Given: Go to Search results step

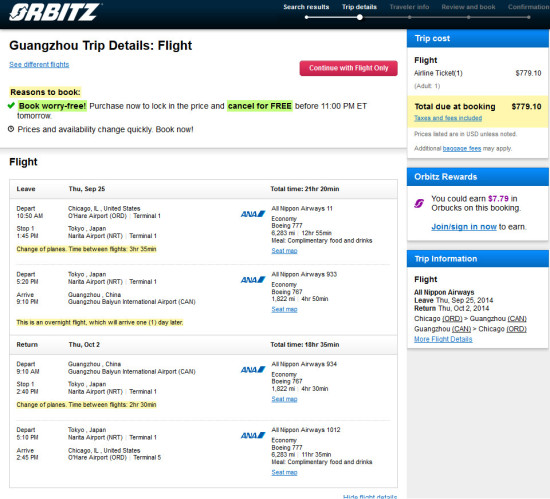Looking at the screenshot, I should 306,7.
